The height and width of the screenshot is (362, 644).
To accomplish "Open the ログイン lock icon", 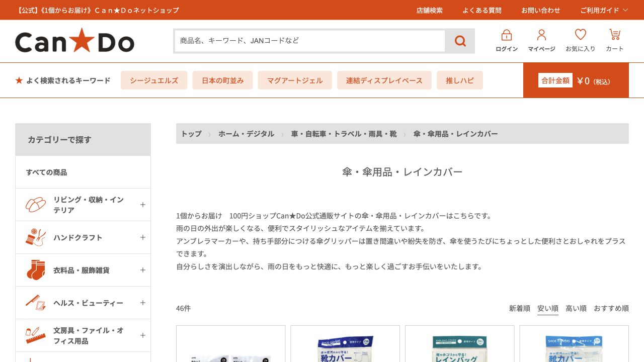I will pos(507,35).
